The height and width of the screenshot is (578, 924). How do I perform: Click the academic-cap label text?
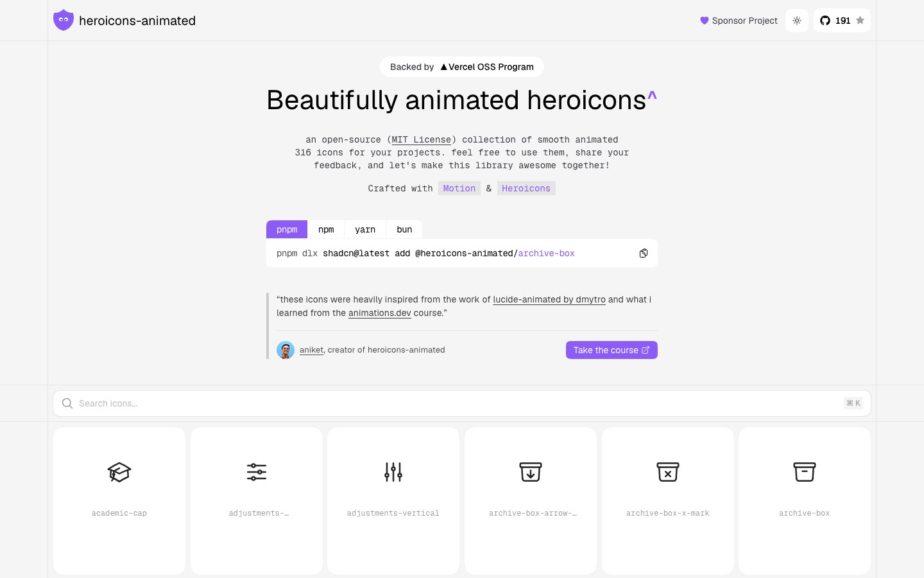click(x=119, y=513)
